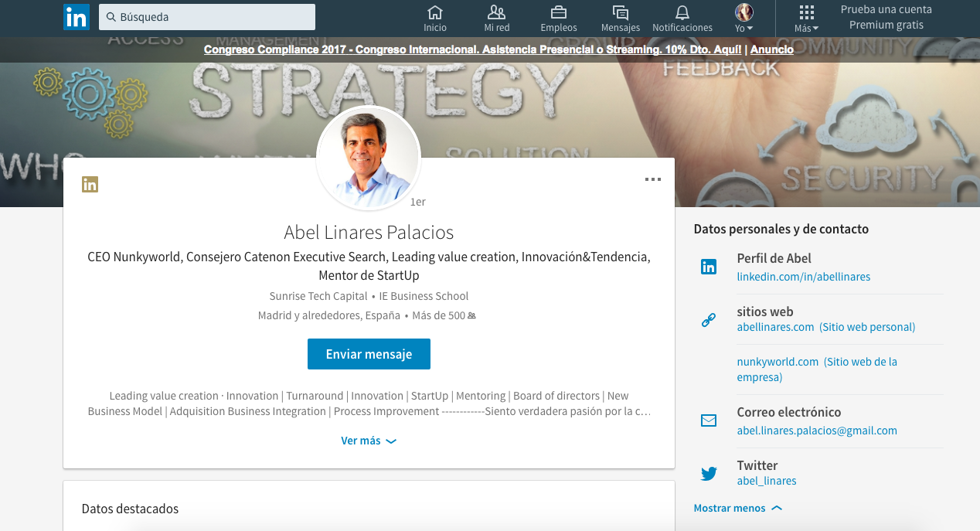Image resolution: width=980 pixels, height=531 pixels.
Task: Click the Twitter bird icon
Action: [x=709, y=474]
